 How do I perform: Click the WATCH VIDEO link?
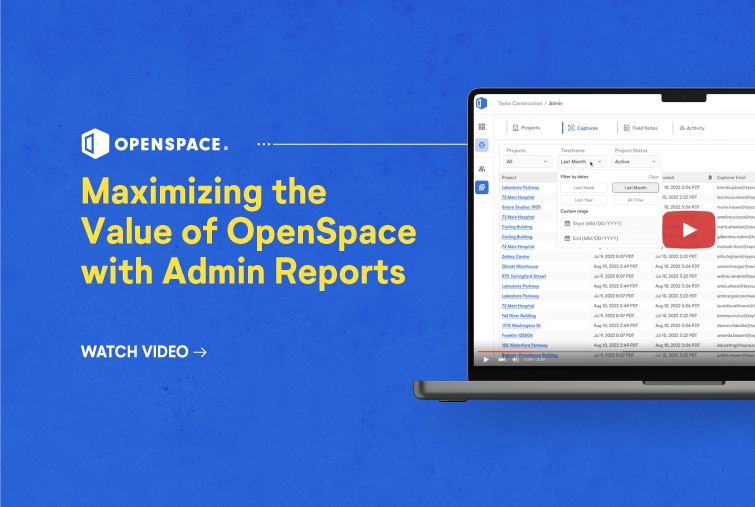pos(143,352)
